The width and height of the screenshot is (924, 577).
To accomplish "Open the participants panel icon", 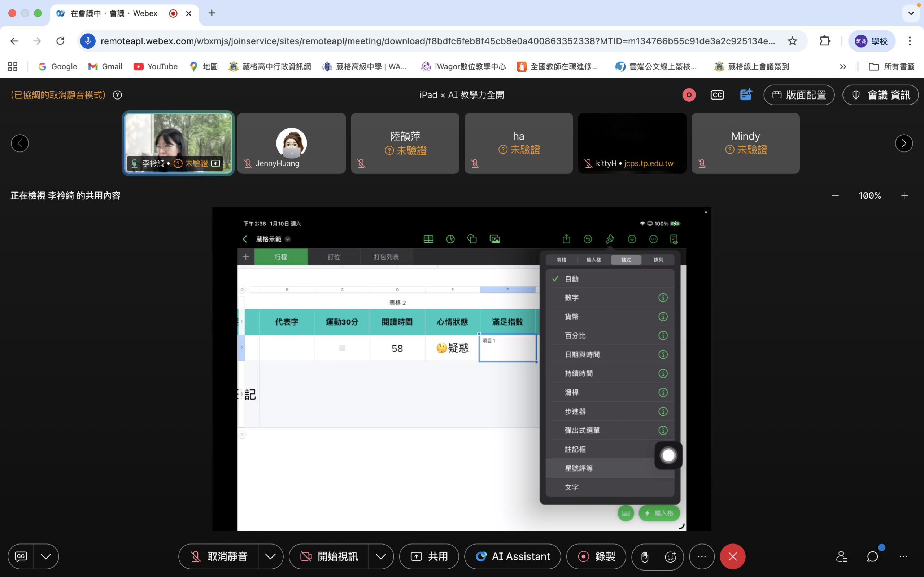I will point(842,557).
